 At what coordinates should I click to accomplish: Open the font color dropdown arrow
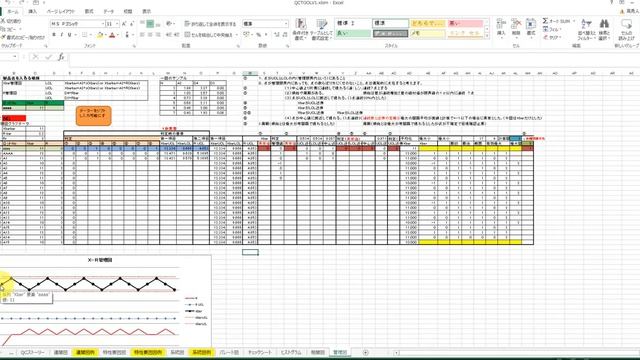(x=118, y=36)
